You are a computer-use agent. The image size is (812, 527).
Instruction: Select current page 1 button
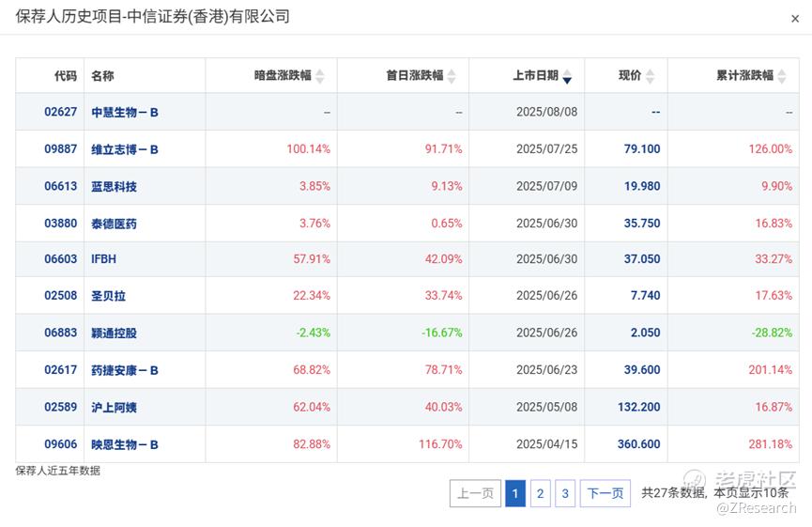515,493
